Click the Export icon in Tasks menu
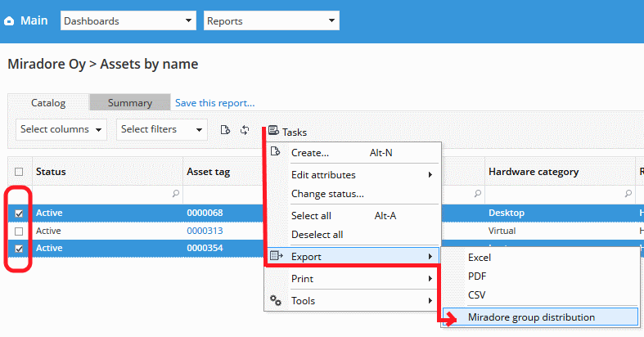Screen dimensions: 644x337 pos(276,257)
